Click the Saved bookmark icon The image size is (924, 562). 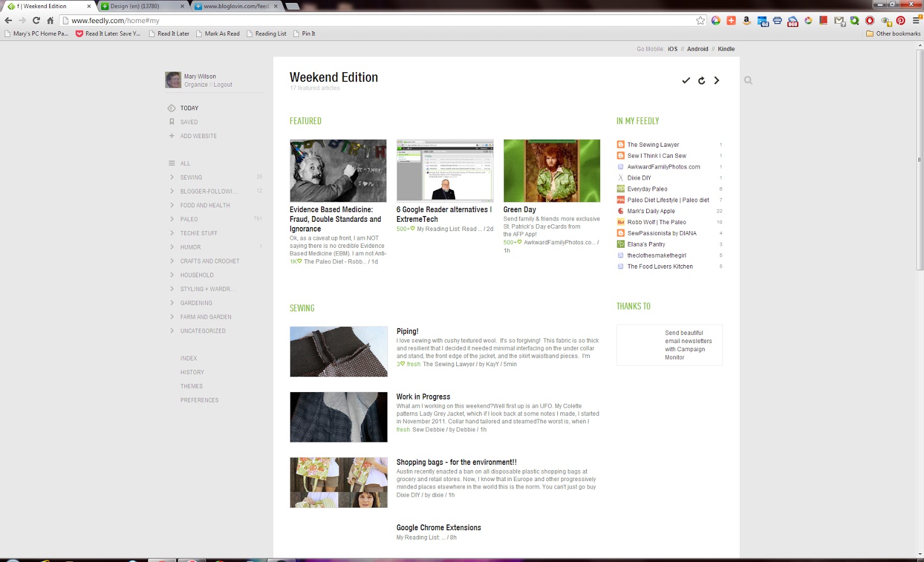[172, 122]
